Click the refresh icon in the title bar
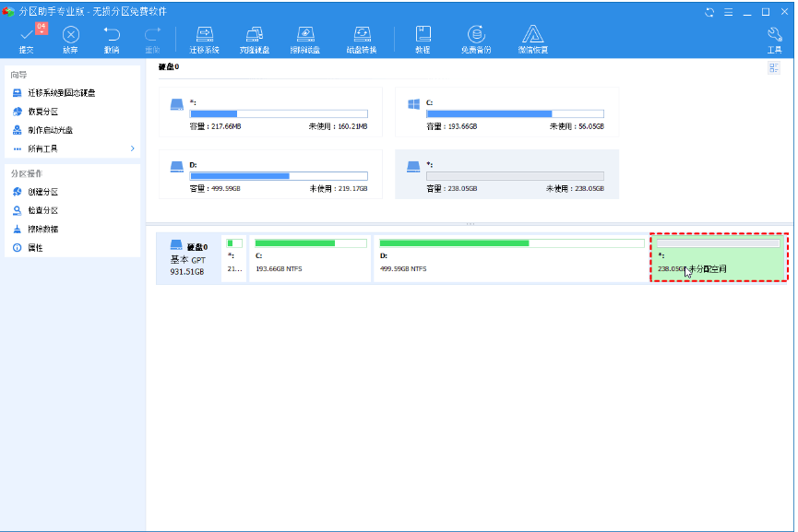The height and width of the screenshot is (532, 798). click(709, 12)
